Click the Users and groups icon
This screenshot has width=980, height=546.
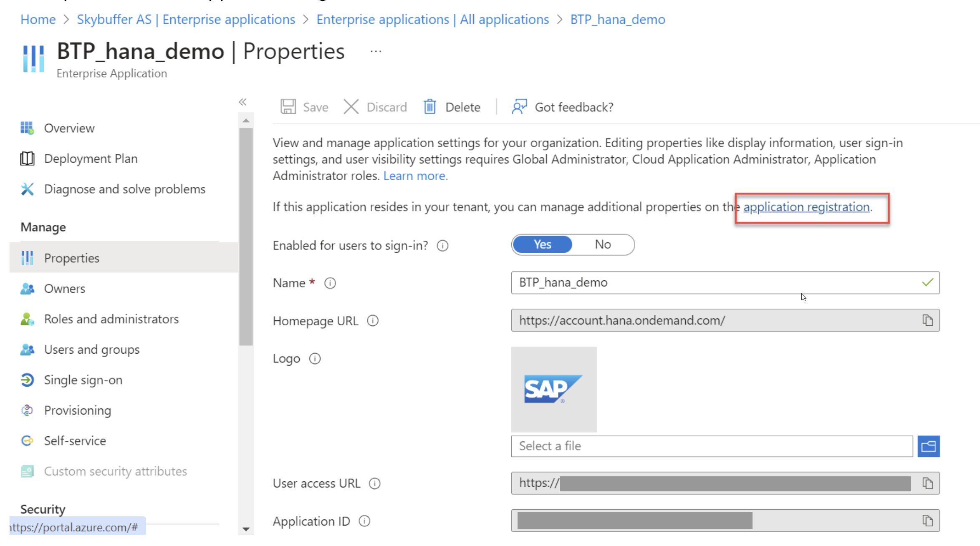(x=28, y=350)
